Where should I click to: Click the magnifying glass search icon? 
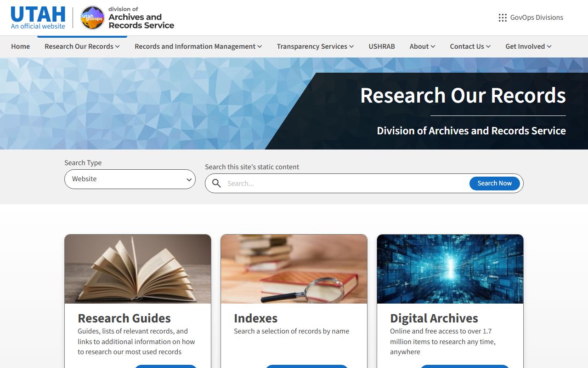coord(216,183)
